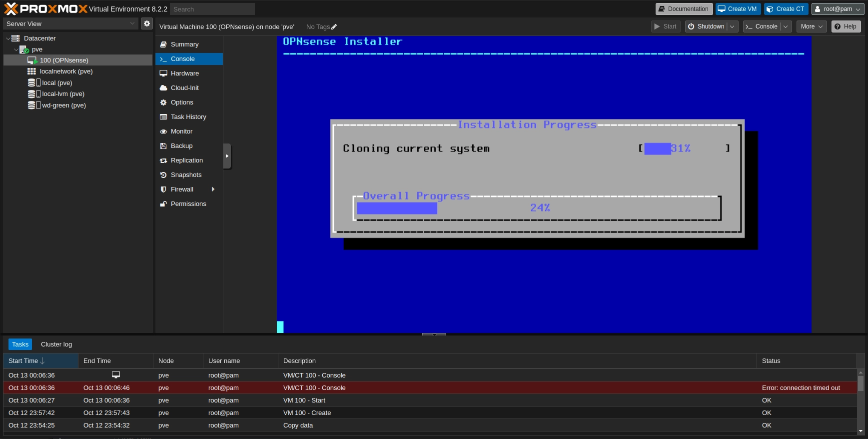The image size is (868, 439).
Task: Click the Description column header
Action: pos(517,361)
